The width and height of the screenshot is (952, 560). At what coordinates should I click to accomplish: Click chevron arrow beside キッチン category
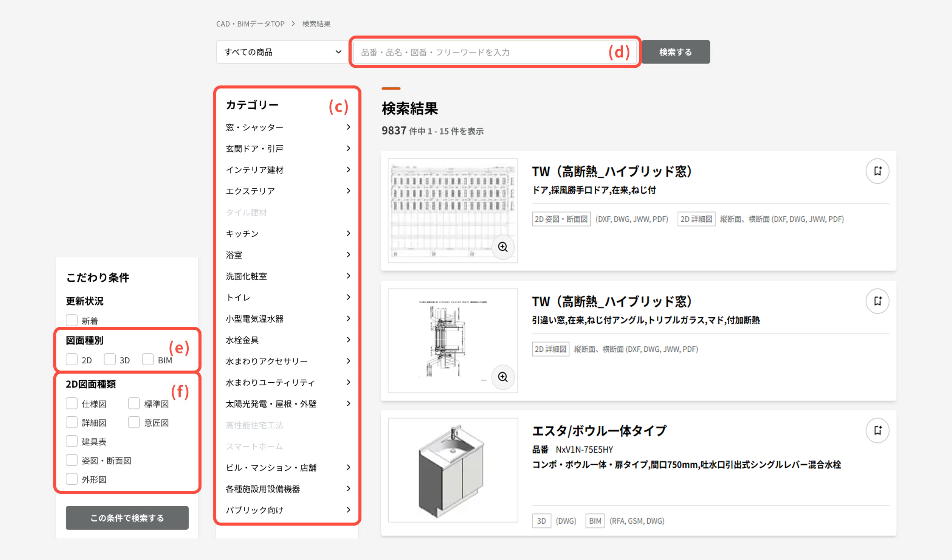pos(348,233)
